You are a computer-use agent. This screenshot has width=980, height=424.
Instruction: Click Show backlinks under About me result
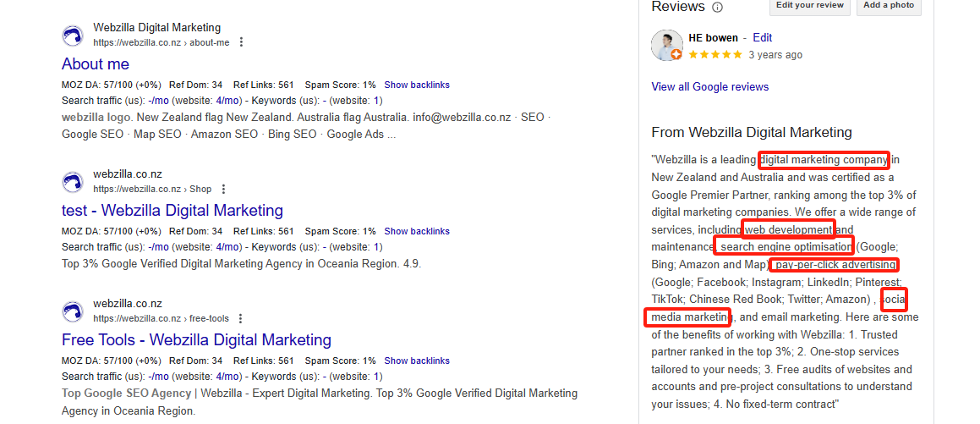(x=417, y=85)
